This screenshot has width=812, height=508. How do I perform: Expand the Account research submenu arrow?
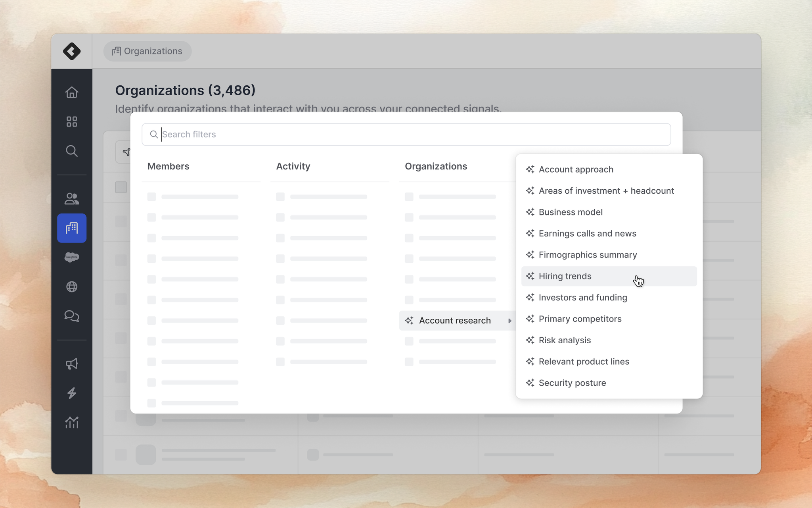point(509,321)
